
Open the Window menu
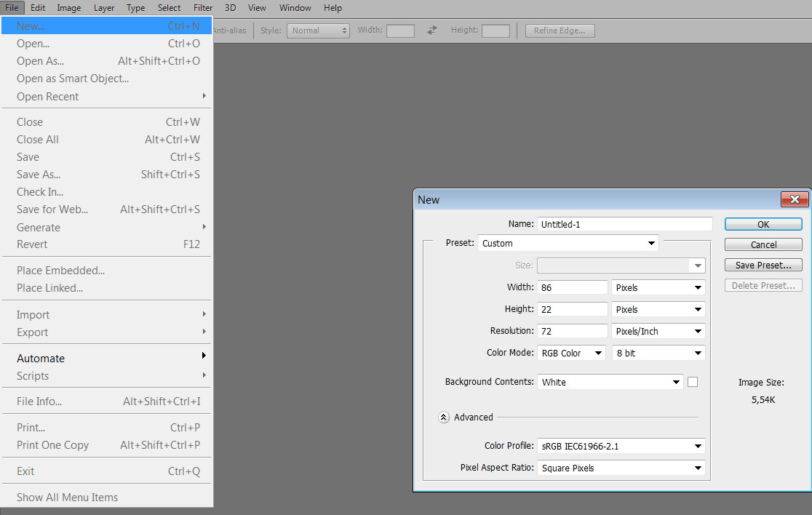pos(295,8)
